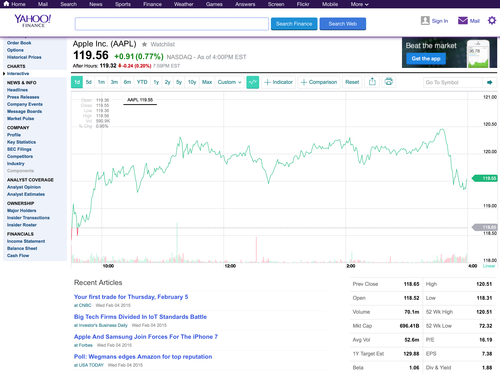Click the 118.65 previous close marker
This screenshot has width=500, height=374.
(485, 227)
